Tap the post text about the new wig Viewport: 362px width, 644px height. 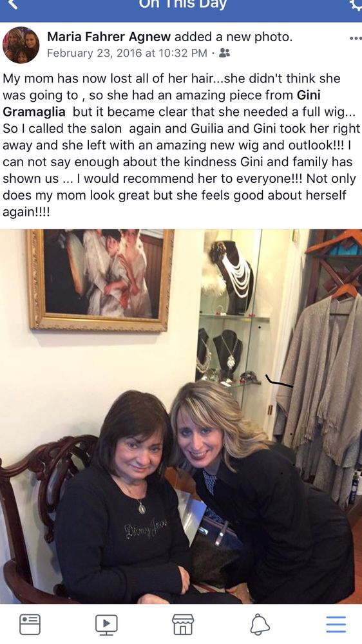[x=181, y=146]
